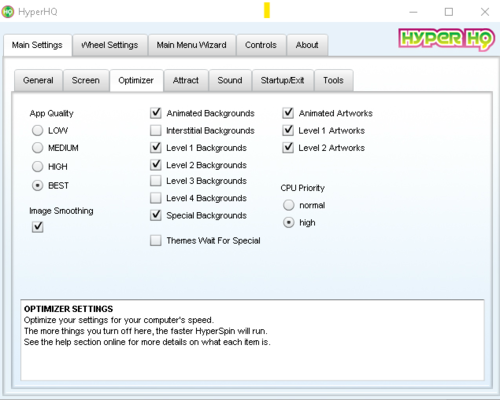500x400 pixels.
Task: Close the HyperHQ window
Action: pos(485,12)
